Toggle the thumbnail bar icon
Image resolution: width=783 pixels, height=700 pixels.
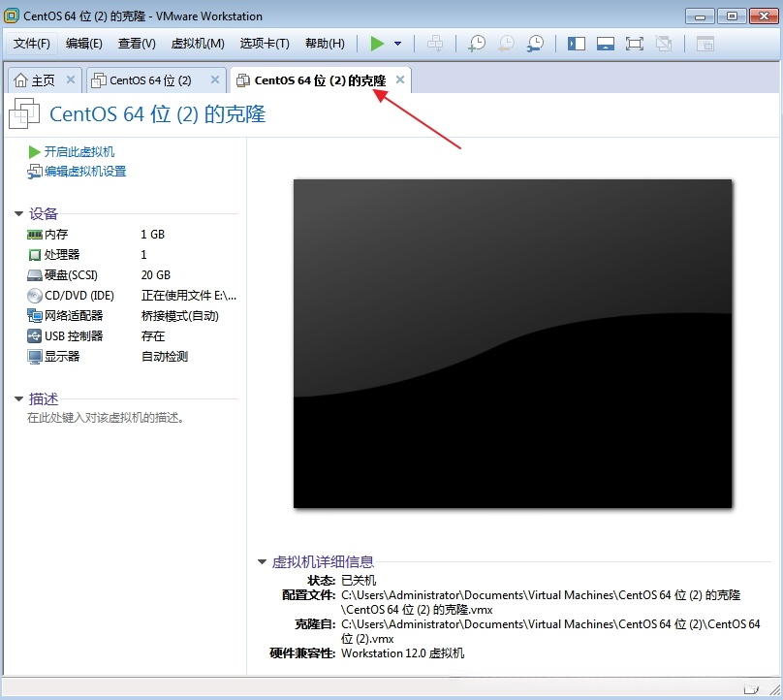point(606,44)
